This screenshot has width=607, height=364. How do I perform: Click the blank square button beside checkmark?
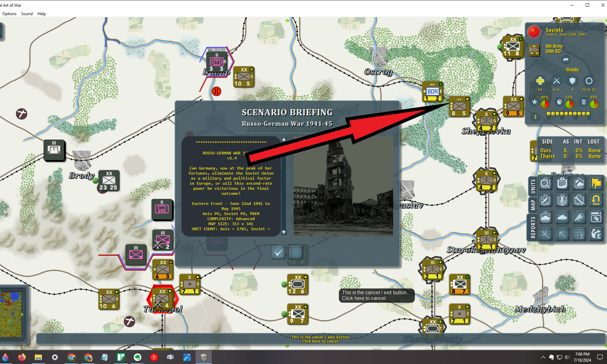[x=296, y=252]
